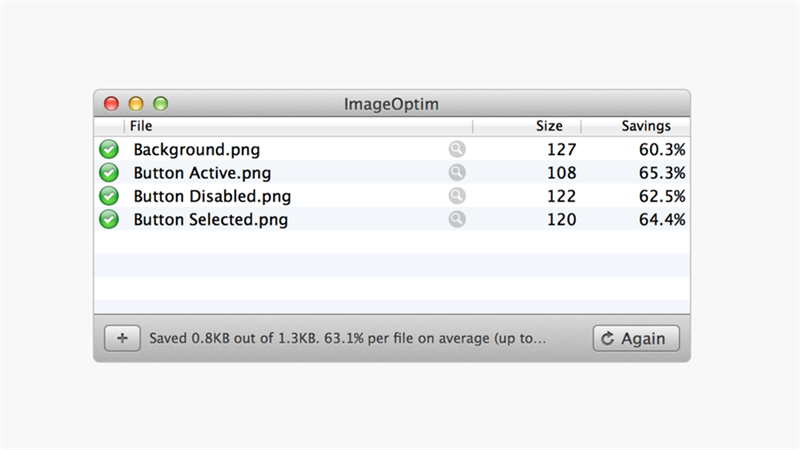Select the Button Selected.png file name

pyautogui.click(x=211, y=219)
